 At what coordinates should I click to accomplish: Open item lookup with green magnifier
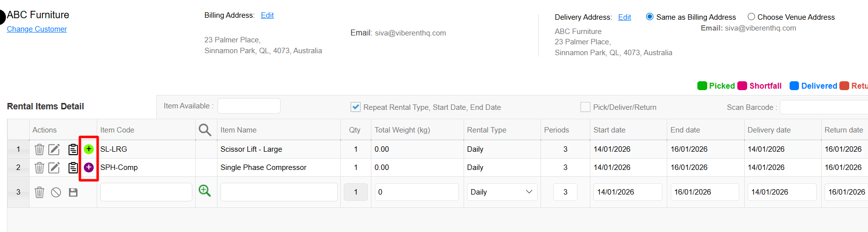click(x=205, y=191)
